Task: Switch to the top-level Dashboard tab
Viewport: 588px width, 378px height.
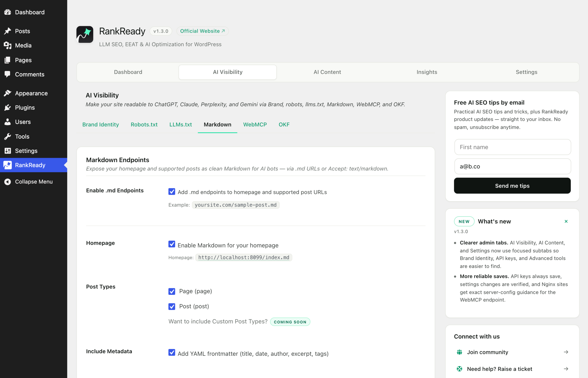Action: (x=128, y=72)
